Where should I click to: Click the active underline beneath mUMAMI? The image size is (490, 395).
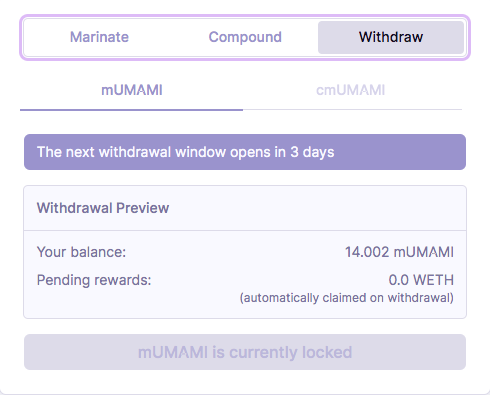[x=132, y=110]
